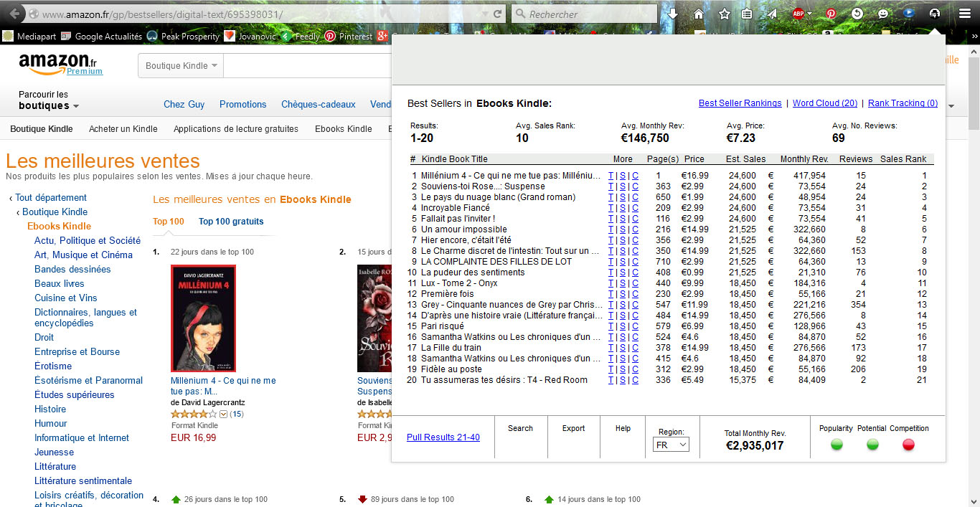
Task: Expand the review breakdown arrow beside Millénium 4 stars
Action: tap(223, 414)
